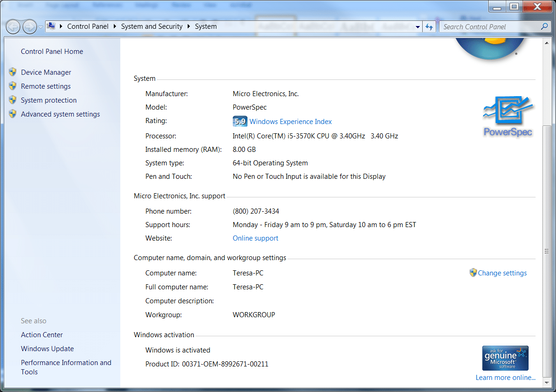Open Windows Experience Index link
The height and width of the screenshot is (392, 556).
[x=290, y=122]
